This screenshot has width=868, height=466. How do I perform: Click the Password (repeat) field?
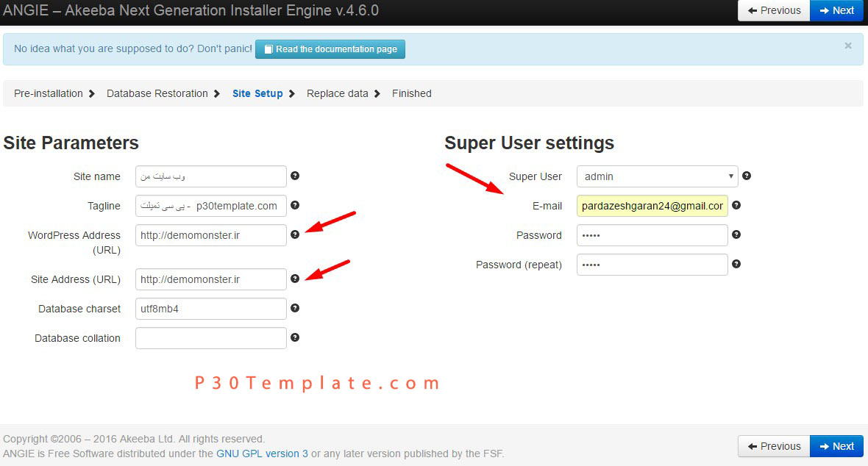click(x=652, y=265)
